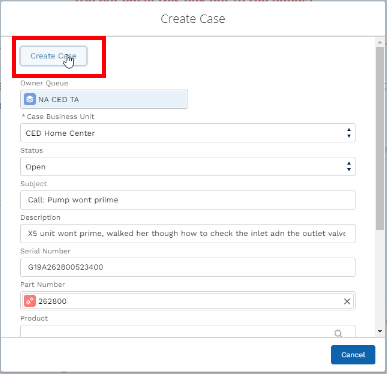
Task: Clear the Part Number 262800 selection
Action: [347, 301]
